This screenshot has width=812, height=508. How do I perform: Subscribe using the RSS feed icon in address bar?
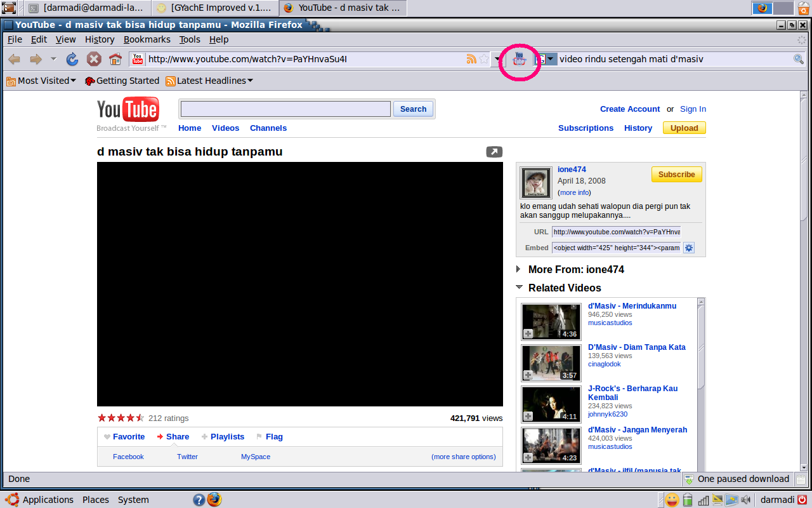click(471, 59)
